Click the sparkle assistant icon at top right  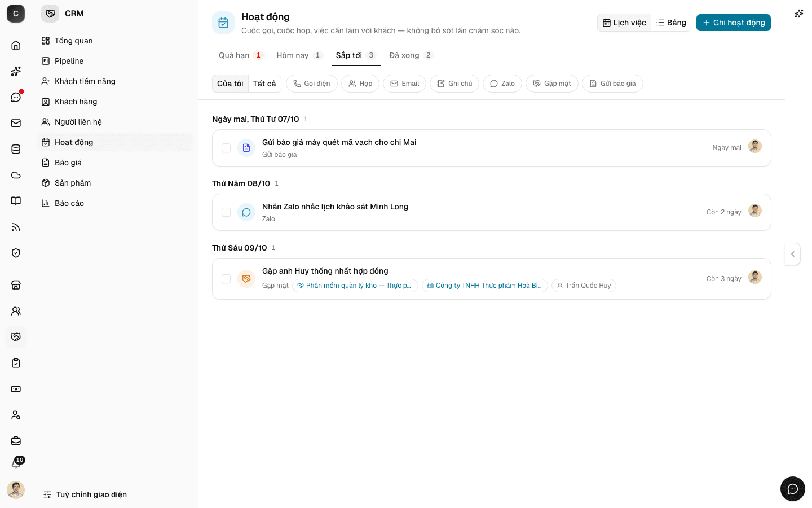pyautogui.click(x=798, y=14)
